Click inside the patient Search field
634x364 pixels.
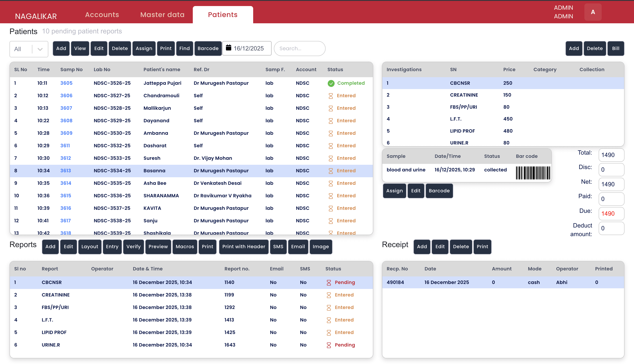(x=299, y=48)
